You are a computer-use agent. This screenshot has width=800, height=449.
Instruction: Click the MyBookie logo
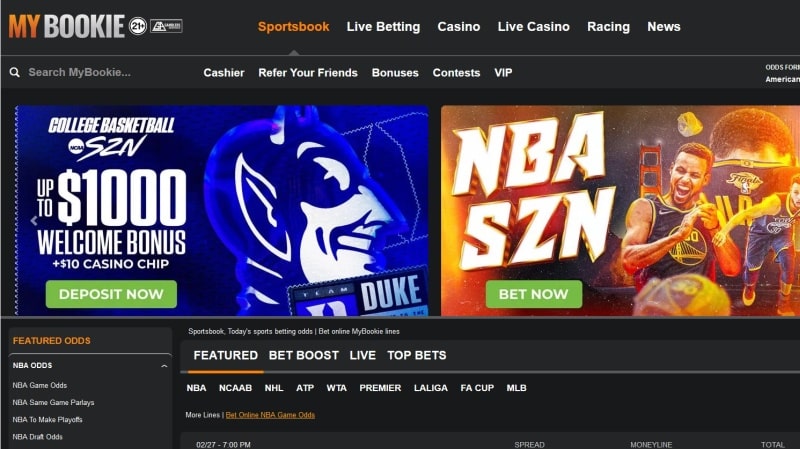click(x=66, y=26)
